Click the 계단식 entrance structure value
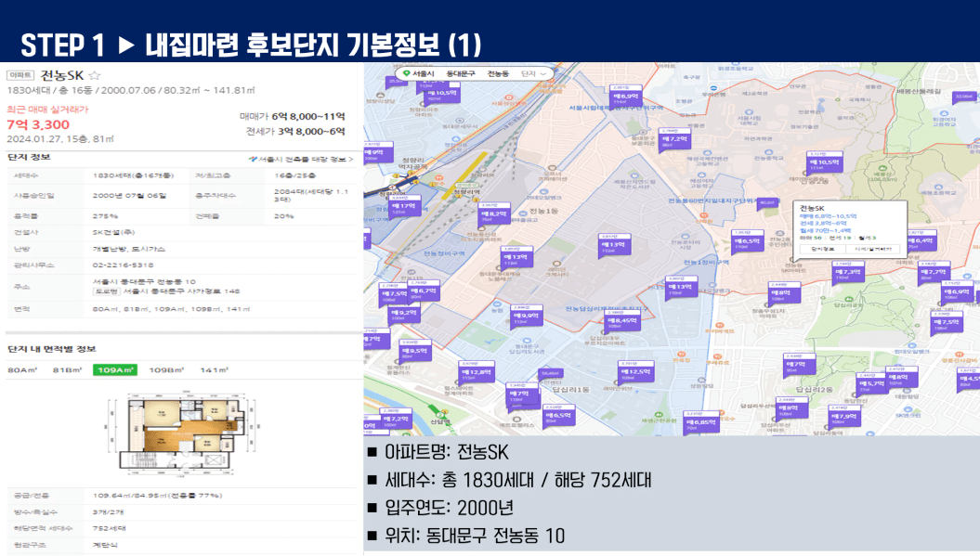 [105, 546]
